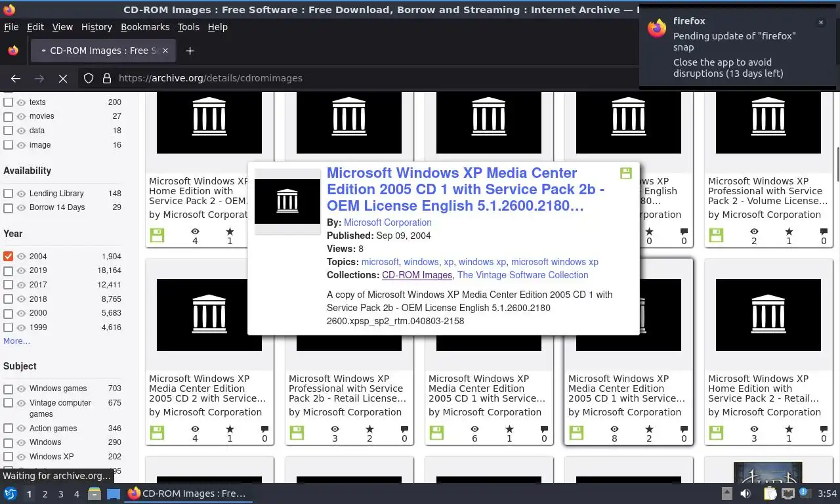Click floppy icon on XP Professional Retail License card
The image size is (840, 504).
tap(297, 432)
